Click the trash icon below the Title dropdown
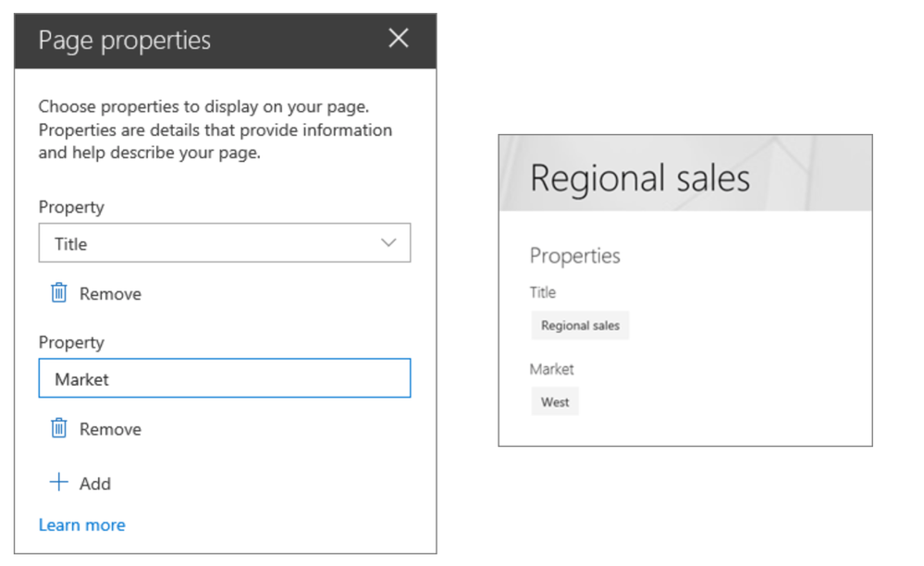The height and width of the screenshot is (566, 924). click(x=58, y=293)
